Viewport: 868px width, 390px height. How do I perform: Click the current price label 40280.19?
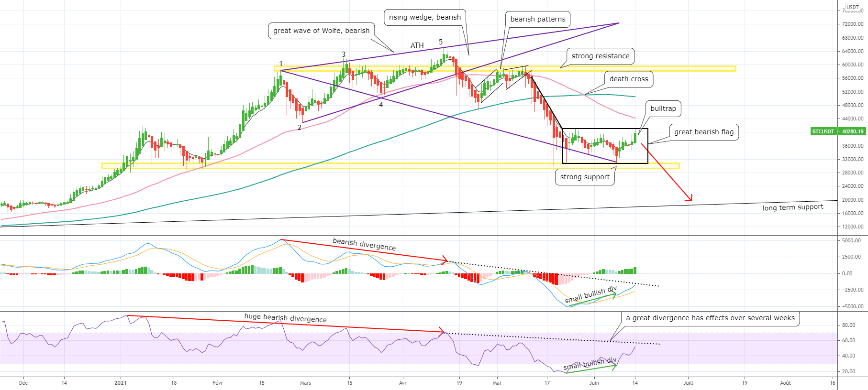853,131
